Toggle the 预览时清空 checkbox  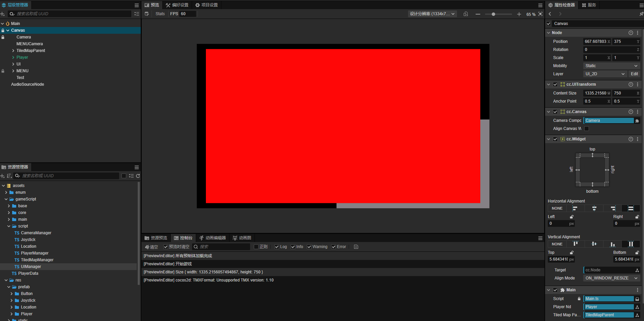tap(166, 247)
